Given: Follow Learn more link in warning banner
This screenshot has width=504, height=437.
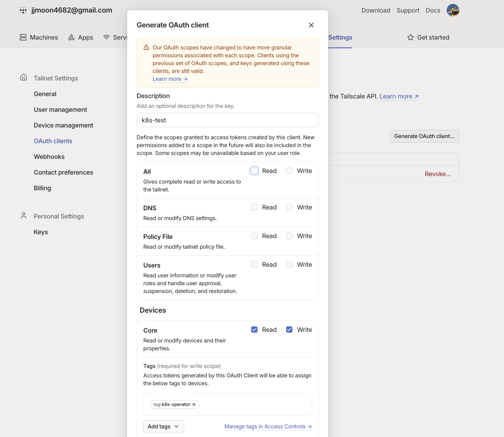Looking at the screenshot, I should (x=170, y=79).
